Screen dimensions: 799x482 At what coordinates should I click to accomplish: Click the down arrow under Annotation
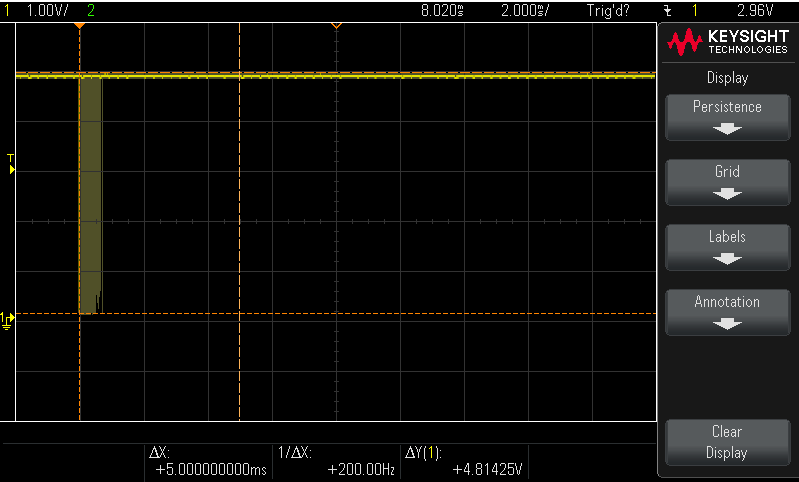click(x=727, y=324)
